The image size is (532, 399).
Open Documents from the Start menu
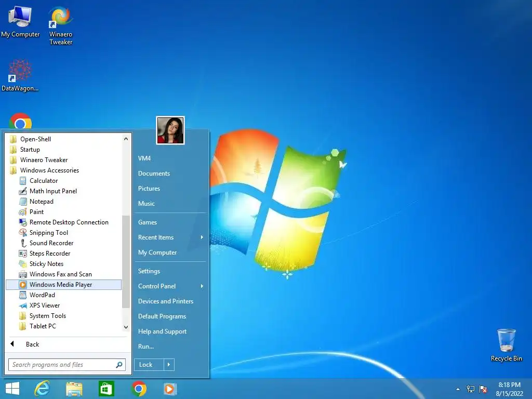[x=170, y=174]
